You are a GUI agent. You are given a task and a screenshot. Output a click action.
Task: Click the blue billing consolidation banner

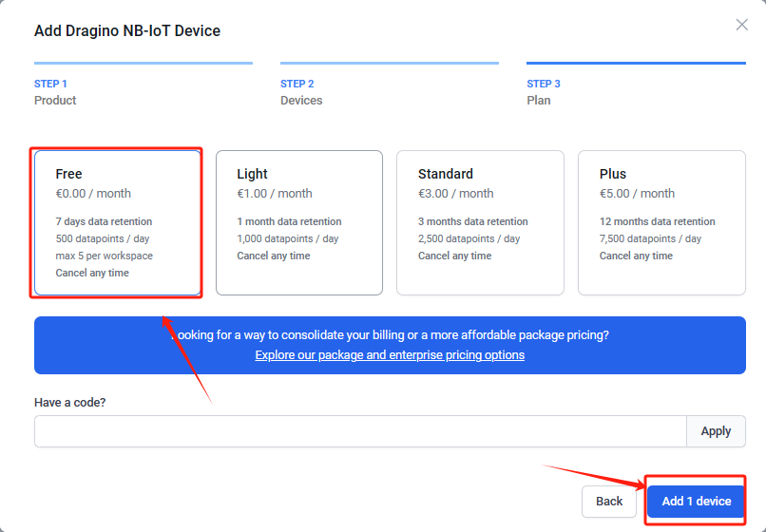click(390, 346)
